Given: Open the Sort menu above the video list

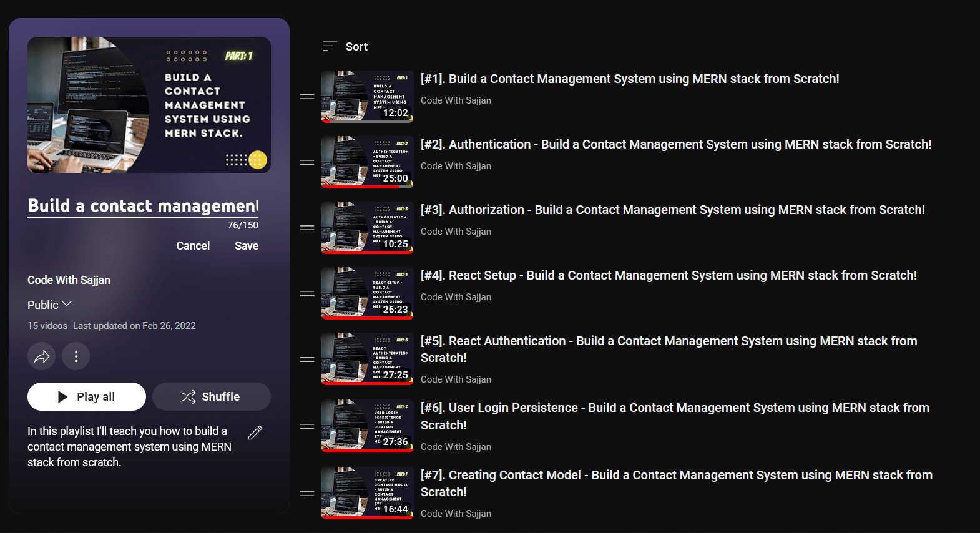Looking at the screenshot, I should (345, 47).
